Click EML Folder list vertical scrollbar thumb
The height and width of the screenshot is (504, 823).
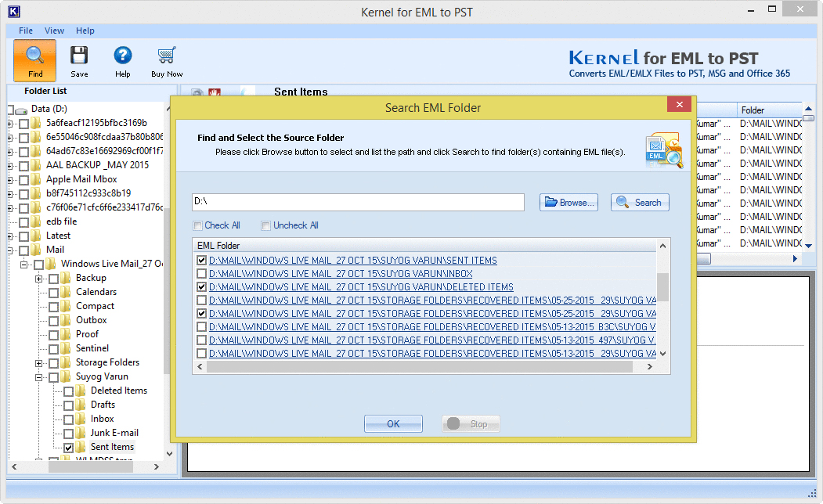663,287
